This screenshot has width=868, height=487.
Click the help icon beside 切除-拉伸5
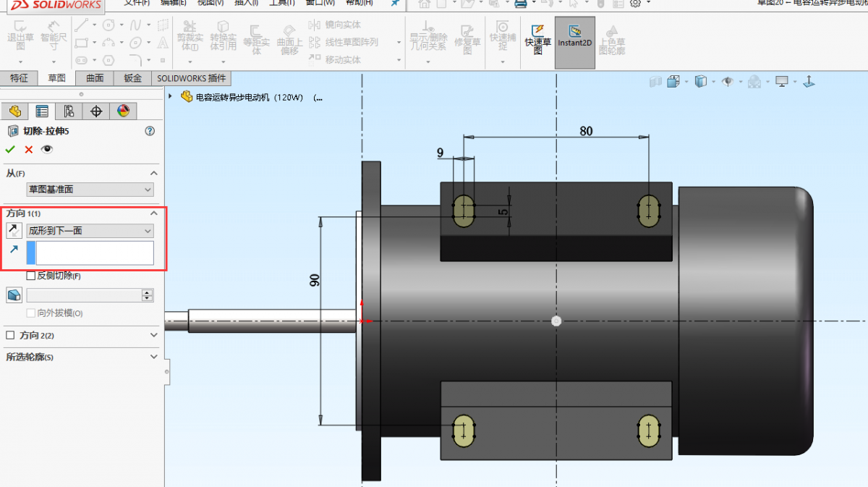150,131
